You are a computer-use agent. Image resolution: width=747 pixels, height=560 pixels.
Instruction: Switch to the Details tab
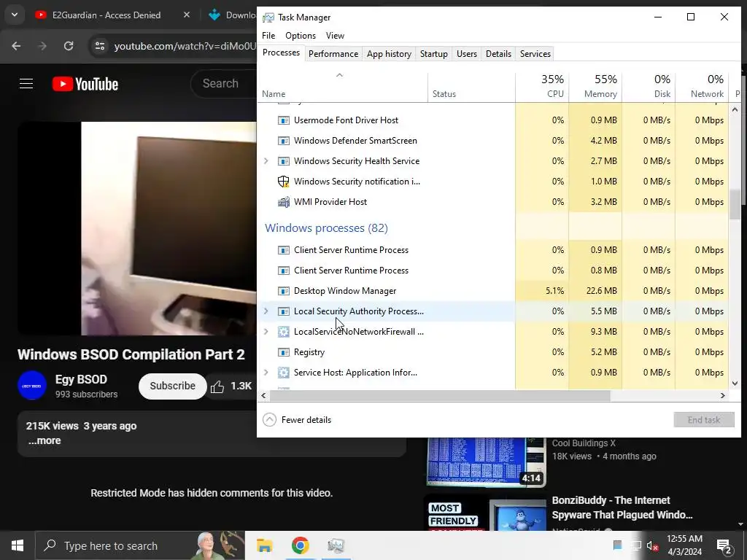point(498,54)
